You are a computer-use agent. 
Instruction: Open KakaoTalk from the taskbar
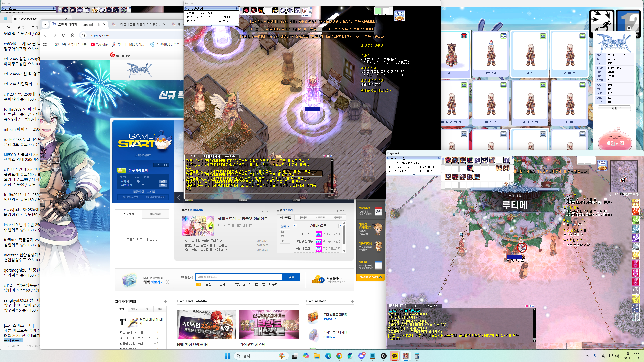point(394,356)
